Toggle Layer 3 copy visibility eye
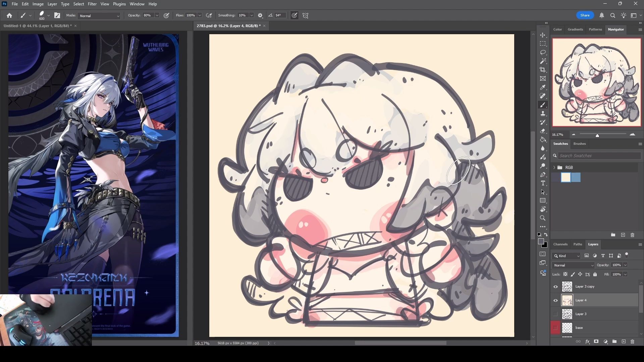644x362 pixels. tap(555, 287)
